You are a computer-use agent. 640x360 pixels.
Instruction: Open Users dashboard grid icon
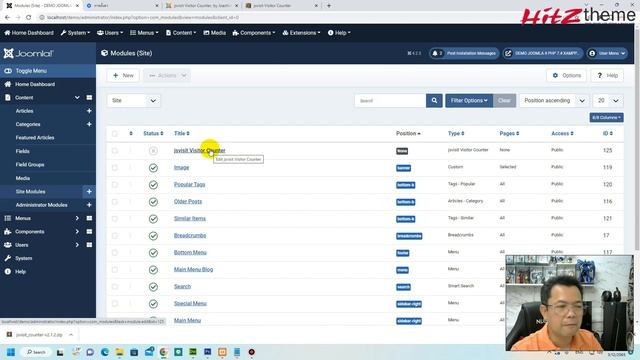[89, 245]
